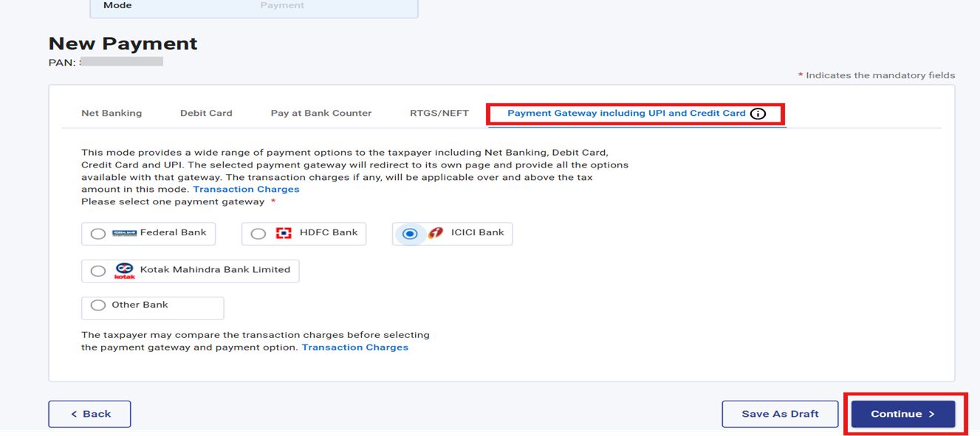Select the Other Bank radio button
This screenshot has height=436, width=980.
98,305
